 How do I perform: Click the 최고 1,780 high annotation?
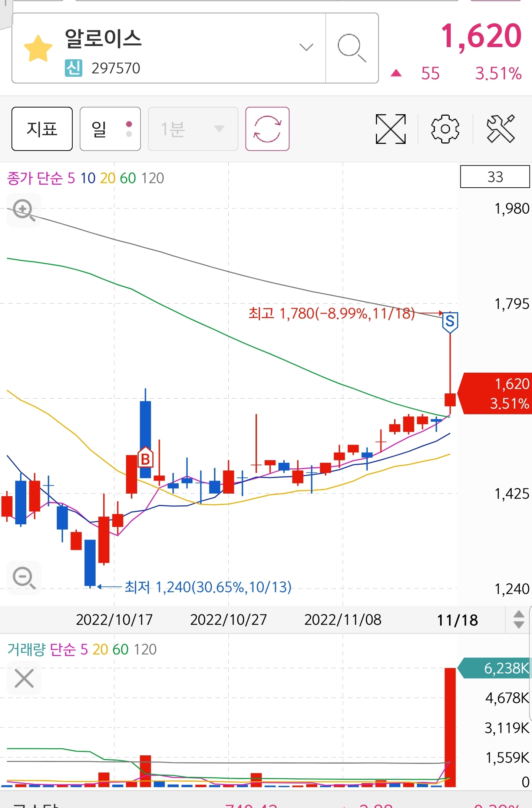(331, 313)
